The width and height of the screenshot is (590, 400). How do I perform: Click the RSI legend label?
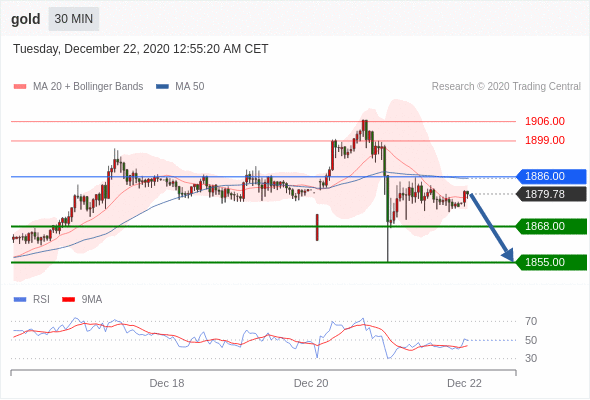tap(41, 300)
